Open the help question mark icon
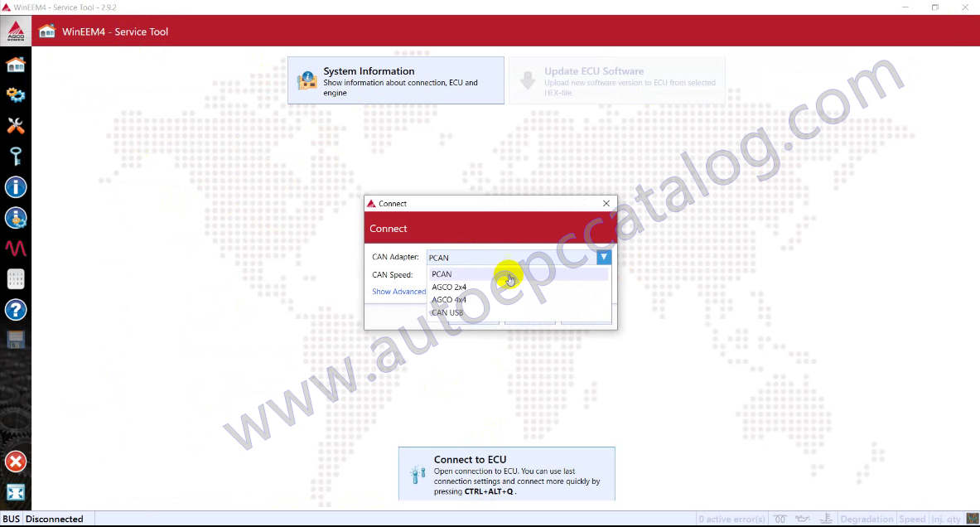Viewport: 980px width, 527px height. (x=16, y=309)
